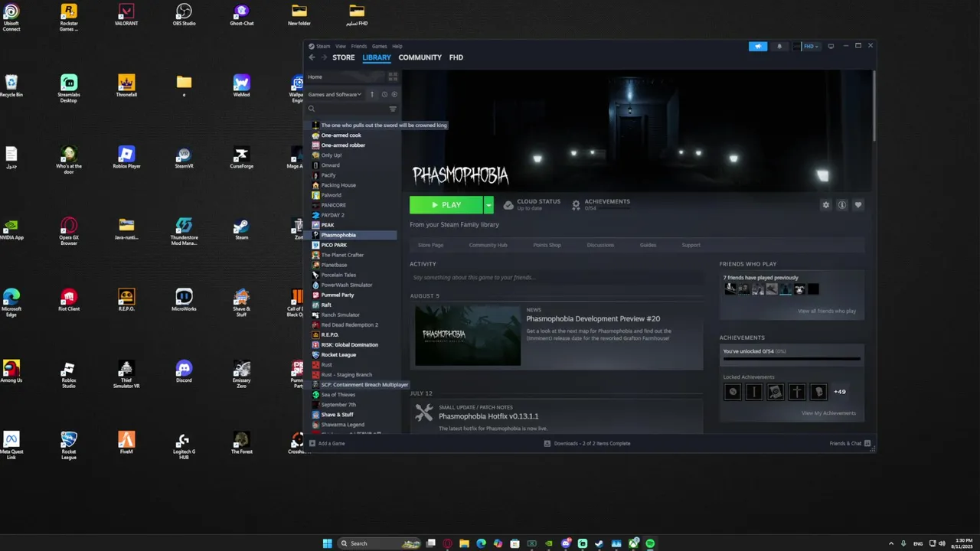Open the Games menu

[x=379, y=46]
